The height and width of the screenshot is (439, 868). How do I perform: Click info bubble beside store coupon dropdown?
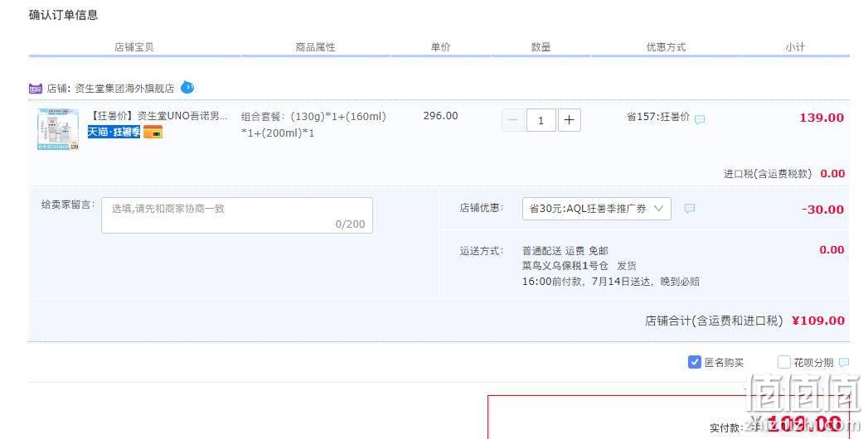pyautogui.click(x=689, y=209)
